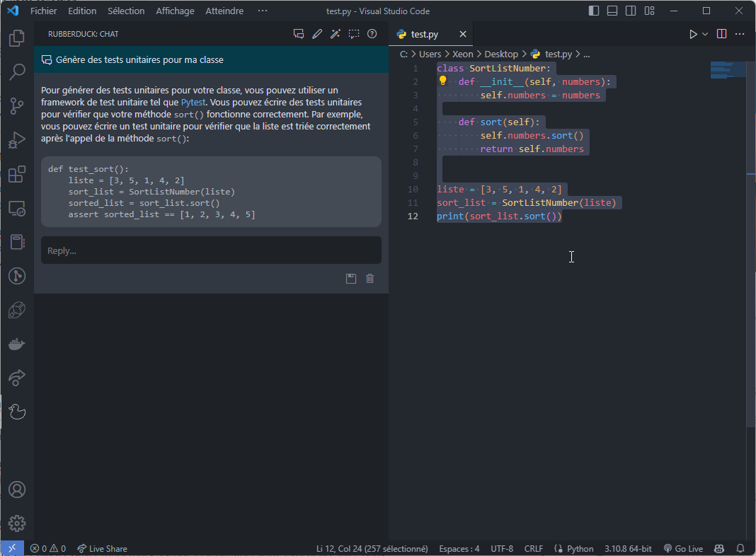The image size is (756, 556).
Task: Click the Xeon breadcrumb segment
Action: 462,54
